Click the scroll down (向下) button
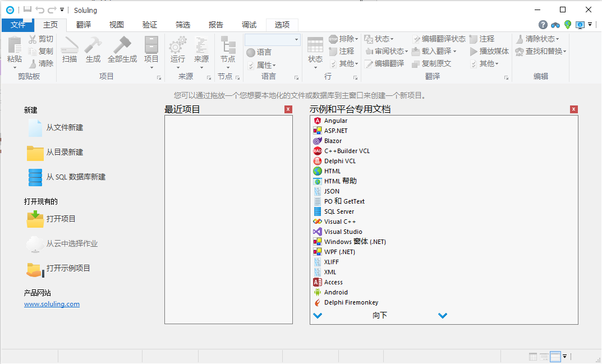This screenshot has height=364, width=602. click(380, 315)
